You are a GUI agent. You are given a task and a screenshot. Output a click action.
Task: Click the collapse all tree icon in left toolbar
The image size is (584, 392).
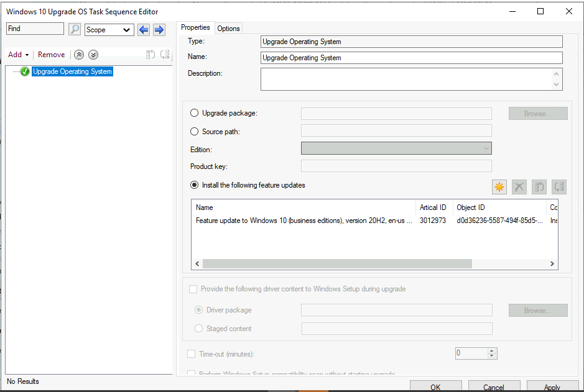pyautogui.click(x=165, y=55)
